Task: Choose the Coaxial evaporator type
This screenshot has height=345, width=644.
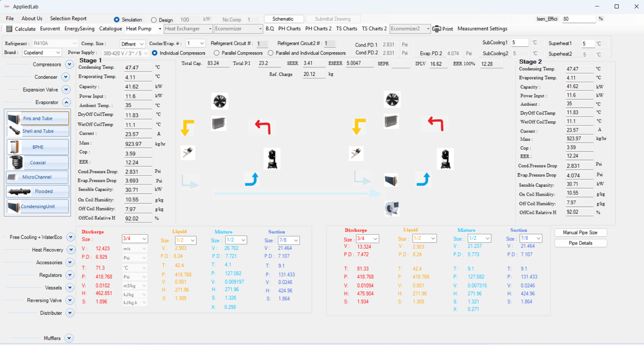Action: pos(38,163)
